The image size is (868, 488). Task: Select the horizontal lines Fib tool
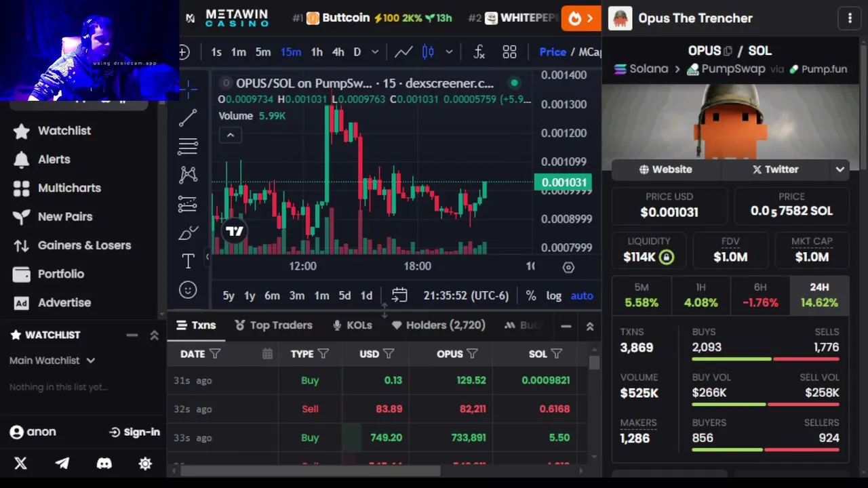[188, 146]
